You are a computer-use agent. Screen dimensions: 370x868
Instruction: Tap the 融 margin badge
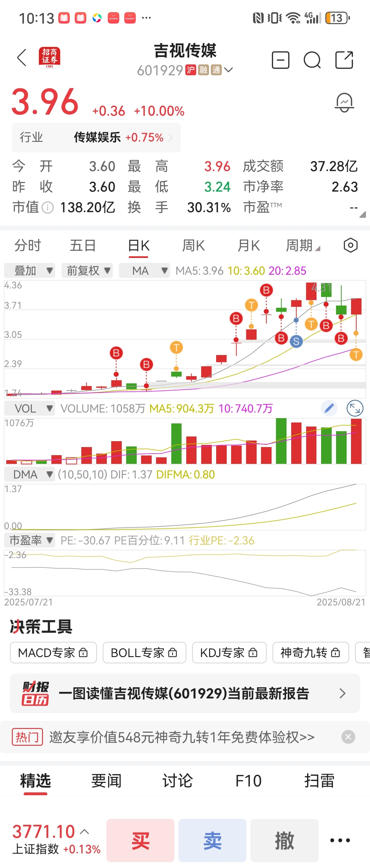point(203,70)
